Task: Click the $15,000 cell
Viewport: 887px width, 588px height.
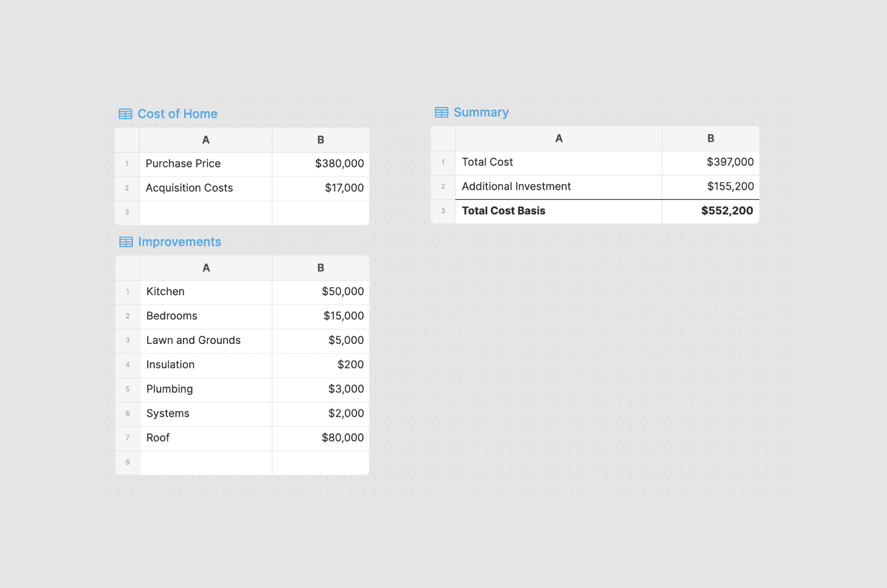Action: (321, 316)
